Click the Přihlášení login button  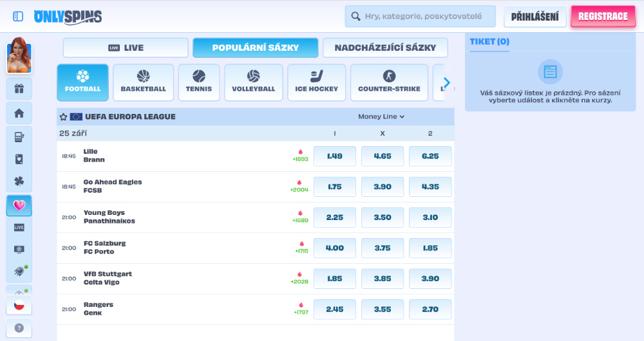pyautogui.click(x=535, y=17)
